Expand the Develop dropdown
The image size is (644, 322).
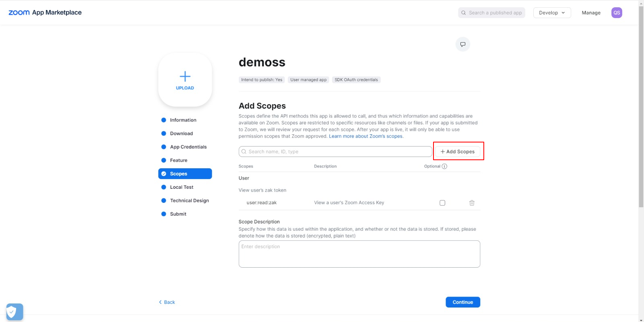[x=552, y=13]
